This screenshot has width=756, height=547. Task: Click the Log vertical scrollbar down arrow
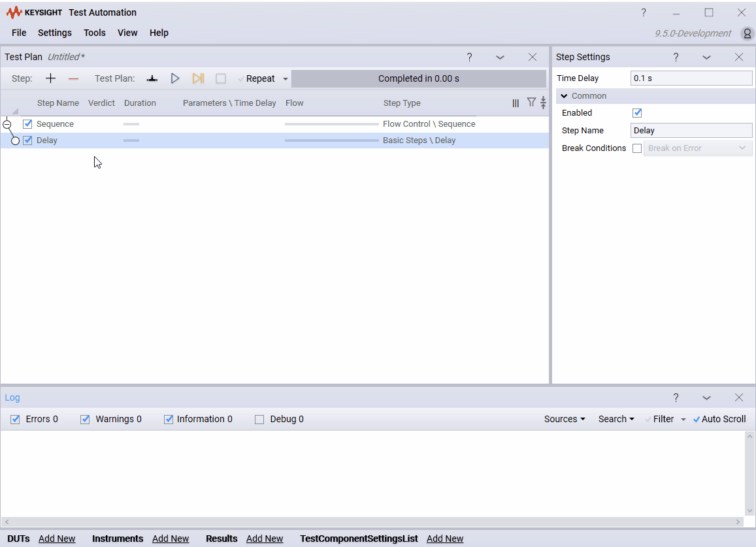749,511
